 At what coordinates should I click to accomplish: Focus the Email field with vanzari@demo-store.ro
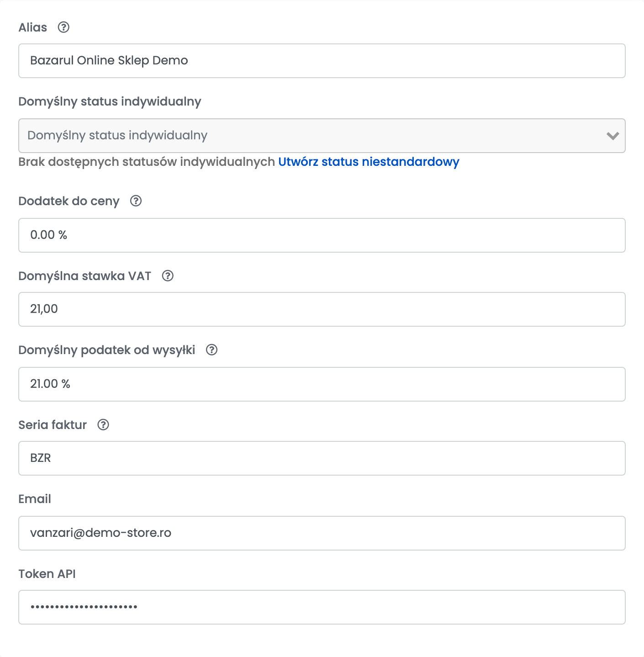pos(322,533)
